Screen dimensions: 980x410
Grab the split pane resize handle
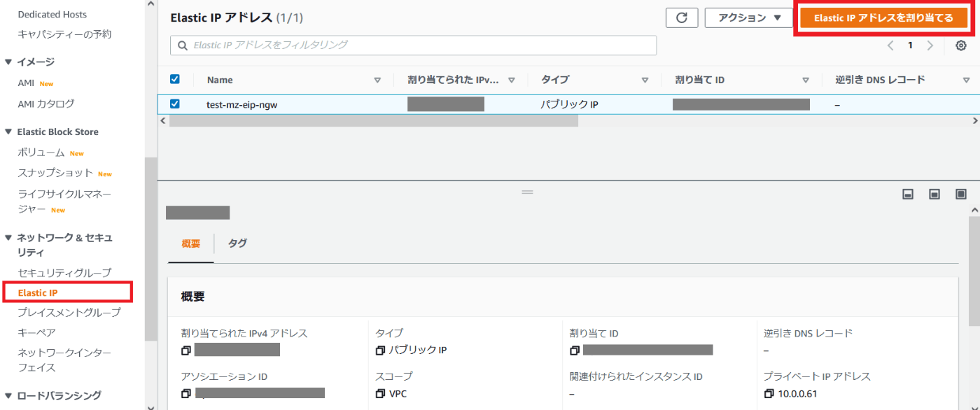(528, 192)
